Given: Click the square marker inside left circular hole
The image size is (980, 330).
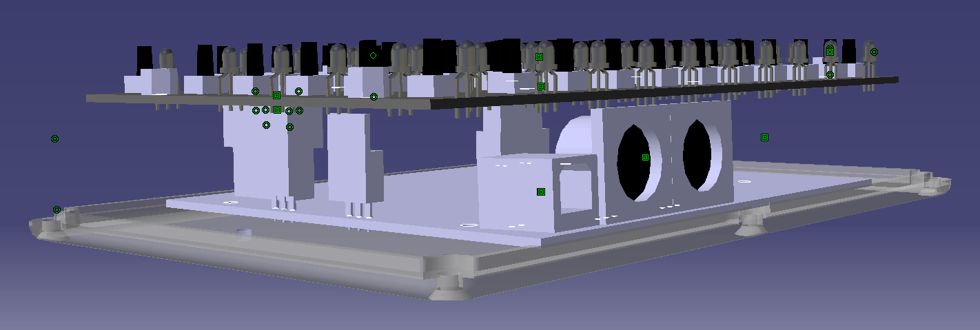Looking at the screenshot, I should pos(645,158).
